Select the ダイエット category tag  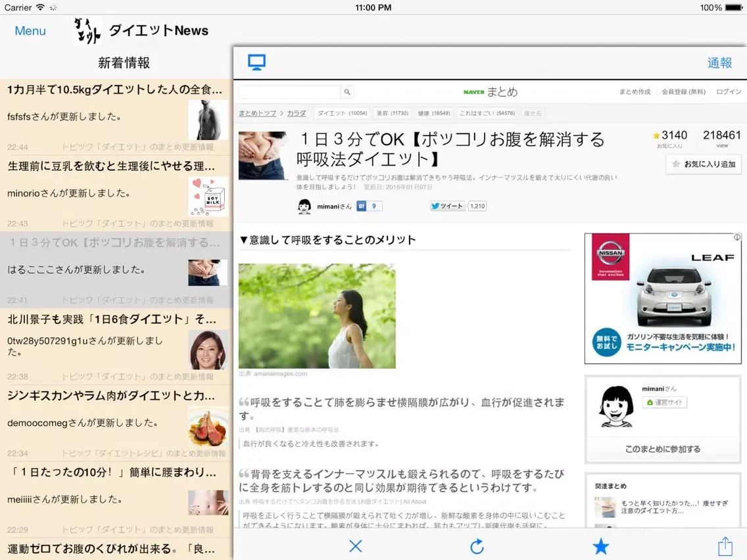(341, 113)
